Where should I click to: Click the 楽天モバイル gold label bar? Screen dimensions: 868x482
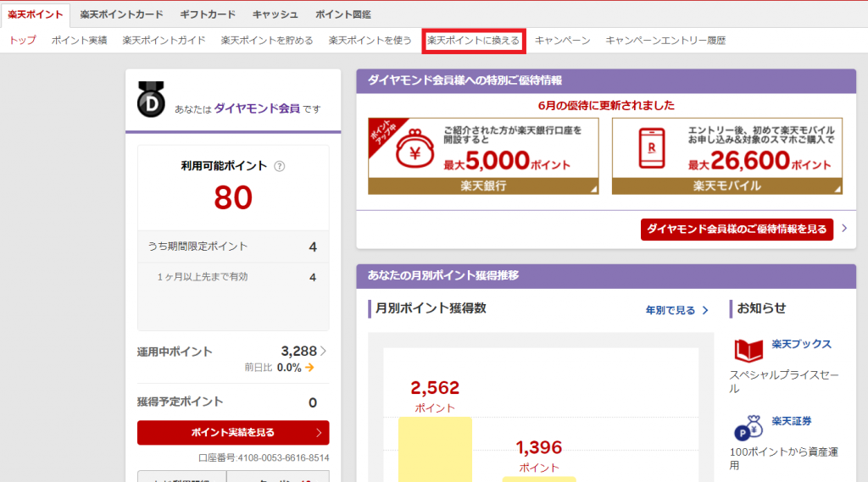pyautogui.click(x=726, y=186)
